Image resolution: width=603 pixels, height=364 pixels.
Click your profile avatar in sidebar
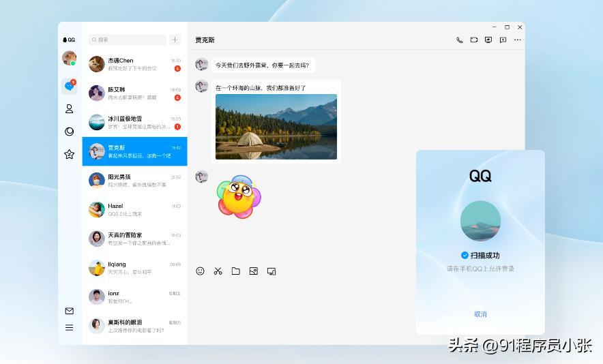pos(69,59)
